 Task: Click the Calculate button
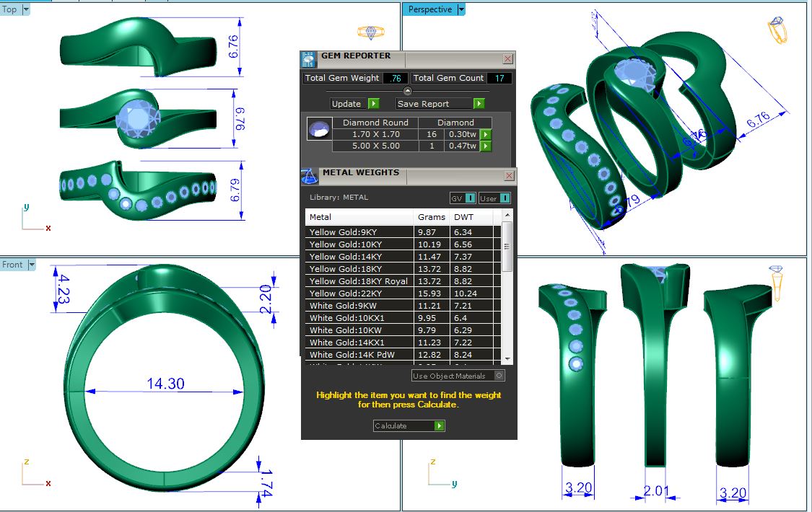[409, 426]
